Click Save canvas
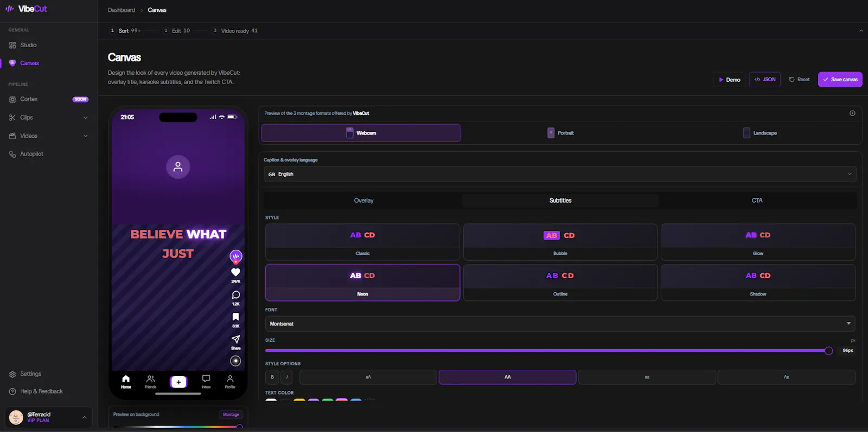868x432 pixels. pyautogui.click(x=840, y=80)
